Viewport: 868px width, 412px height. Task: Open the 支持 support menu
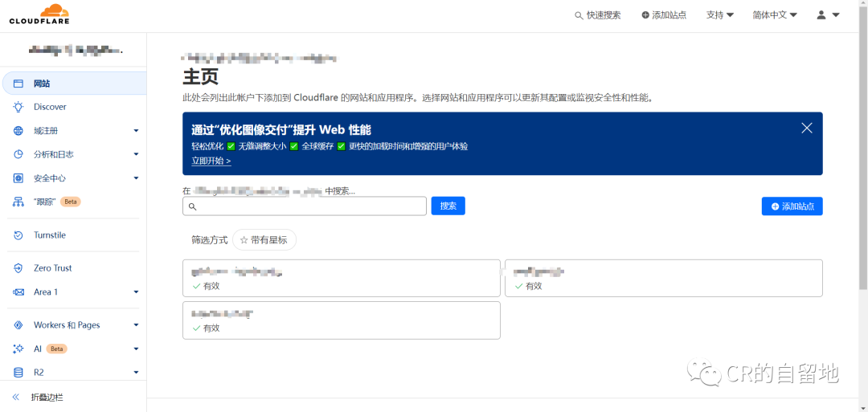(x=719, y=15)
